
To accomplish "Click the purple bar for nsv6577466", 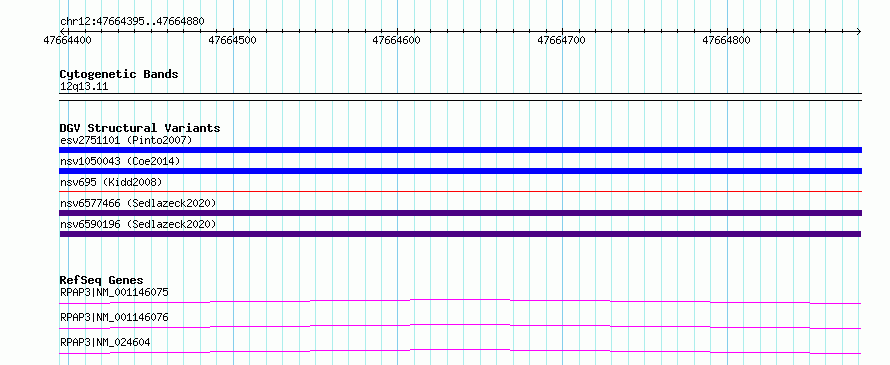I will pos(460,213).
